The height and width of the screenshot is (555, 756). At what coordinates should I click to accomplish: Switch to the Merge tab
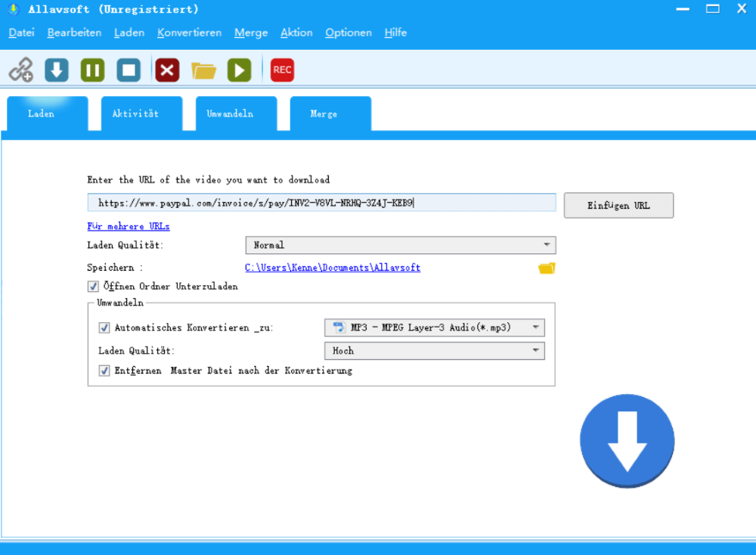pyautogui.click(x=331, y=113)
